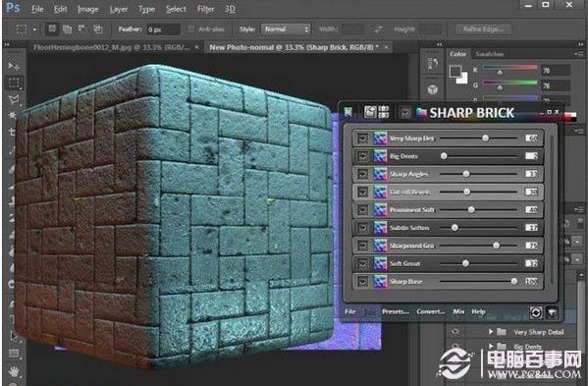Image resolution: width=588 pixels, height=386 pixels.
Task: Open the Style dropdown set to Normal
Action: click(286, 29)
